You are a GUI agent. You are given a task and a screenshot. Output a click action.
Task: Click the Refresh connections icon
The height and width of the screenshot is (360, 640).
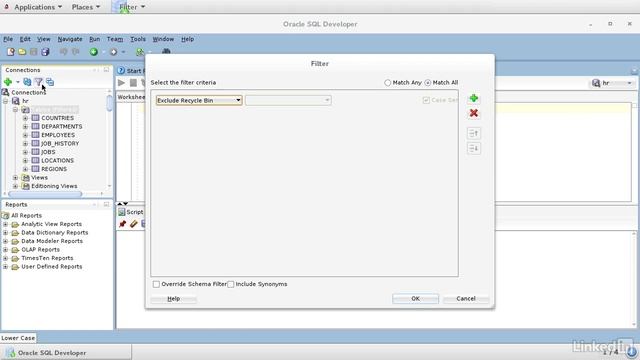pyautogui.click(x=27, y=82)
